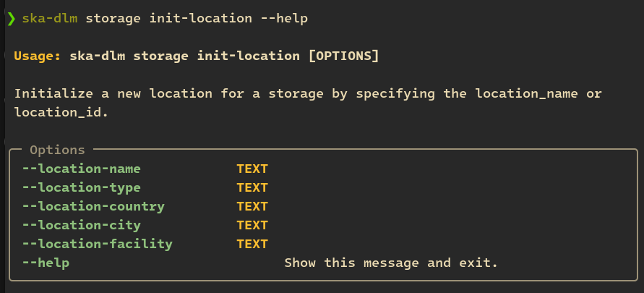Select the --location-name option
The image size is (644, 293).
point(82,169)
